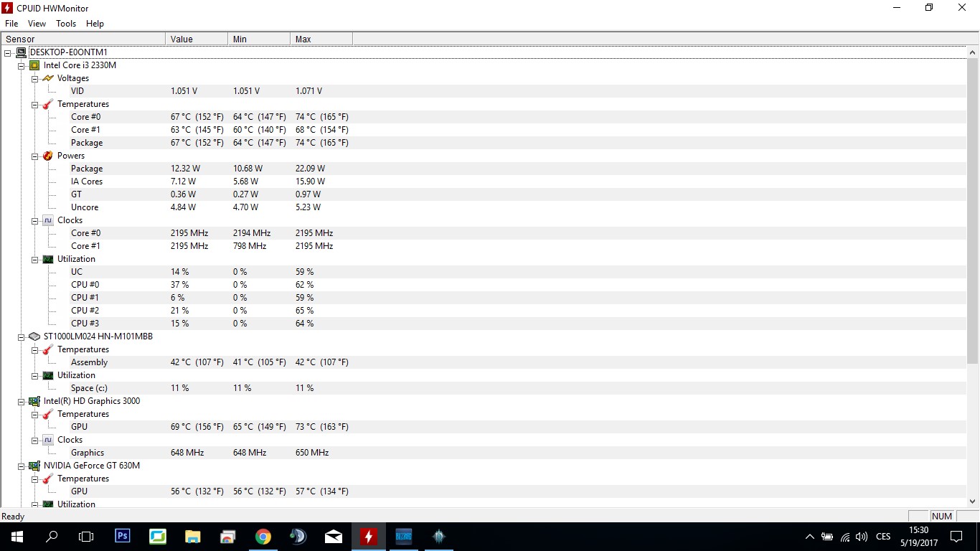Open the TeamSpeak headset icon in taskbar
The image size is (980, 551).
[x=298, y=536]
